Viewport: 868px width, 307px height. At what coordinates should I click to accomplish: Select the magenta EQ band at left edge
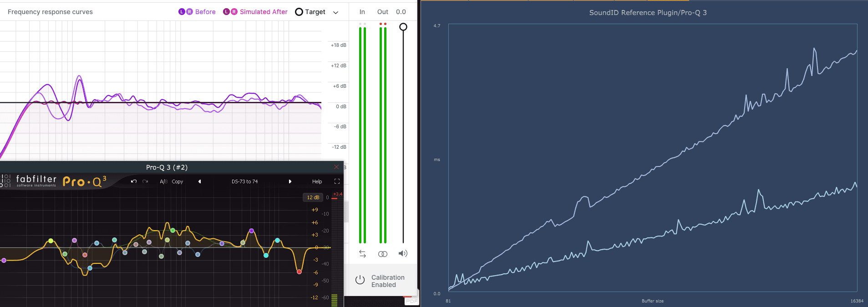pos(4,260)
